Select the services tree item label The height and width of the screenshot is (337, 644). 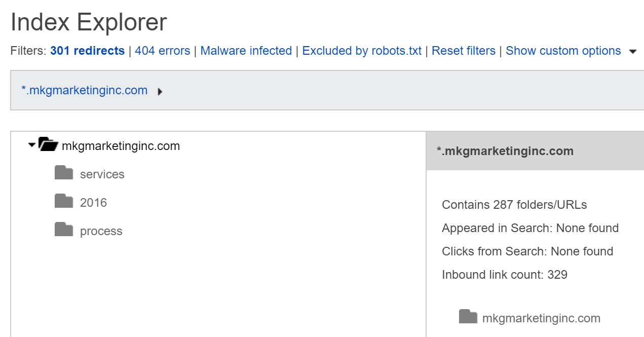click(x=102, y=174)
